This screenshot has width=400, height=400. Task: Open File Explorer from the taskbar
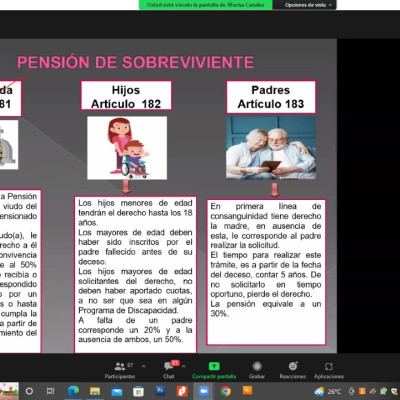95,391
